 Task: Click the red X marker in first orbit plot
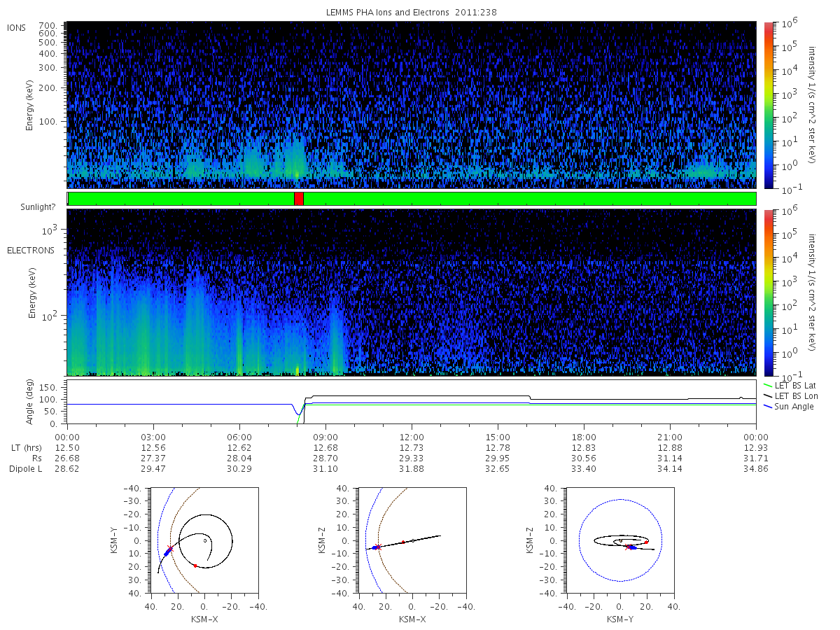tap(171, 548)
